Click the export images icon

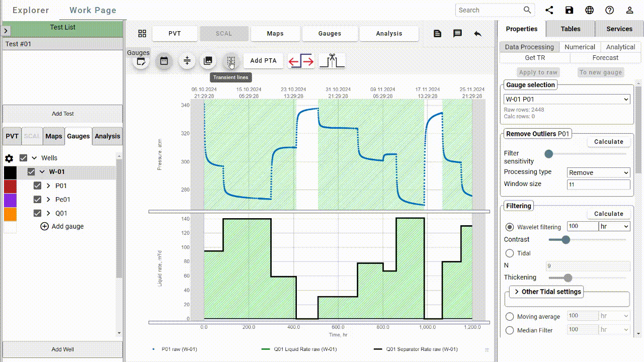coord(208,61)
